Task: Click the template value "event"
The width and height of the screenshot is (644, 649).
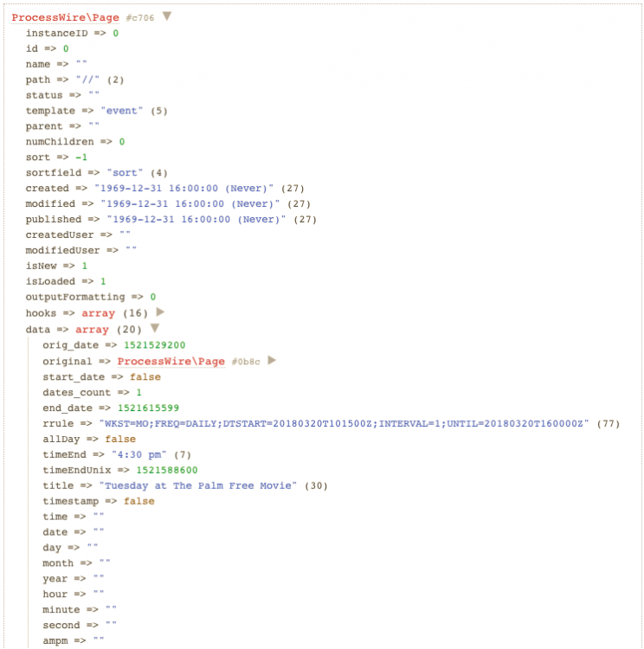Action: coord(123,111)
